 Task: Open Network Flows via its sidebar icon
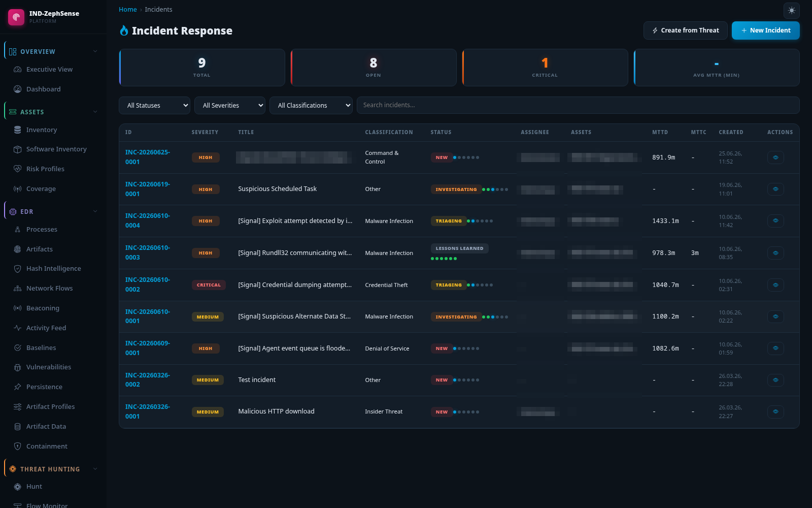[17, 289]
